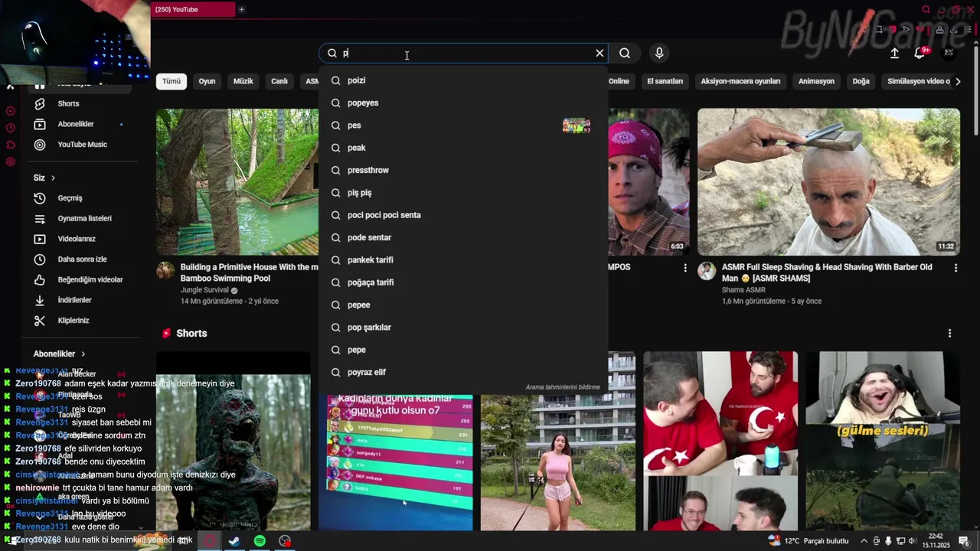Open YouTube Music from sidebar

pos(80,145)
